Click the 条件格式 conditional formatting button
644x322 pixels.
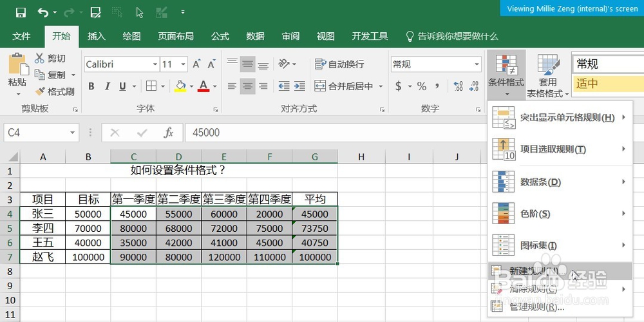[x=506, y=75]
